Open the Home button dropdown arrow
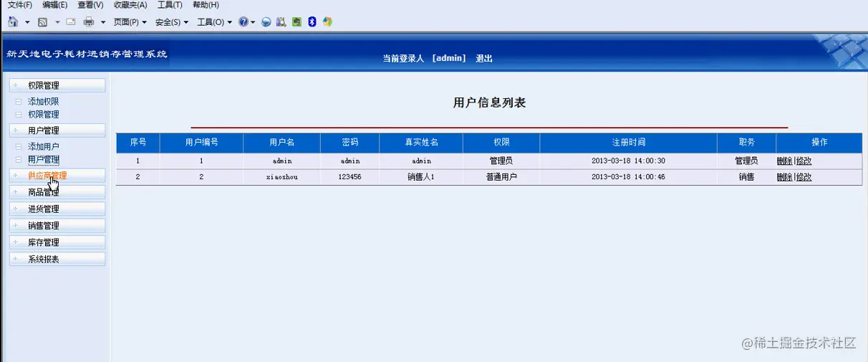This screenshot has width=868, height=362. coord(27,22)
